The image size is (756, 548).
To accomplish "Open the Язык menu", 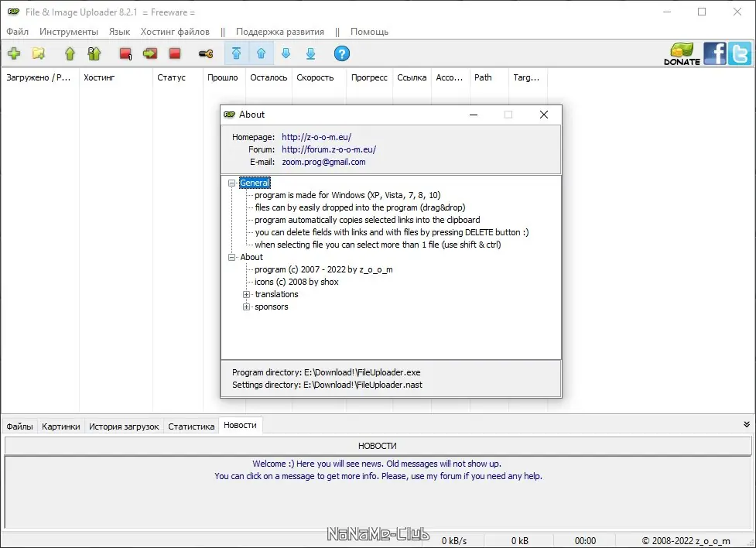I will tap(120, 32).
